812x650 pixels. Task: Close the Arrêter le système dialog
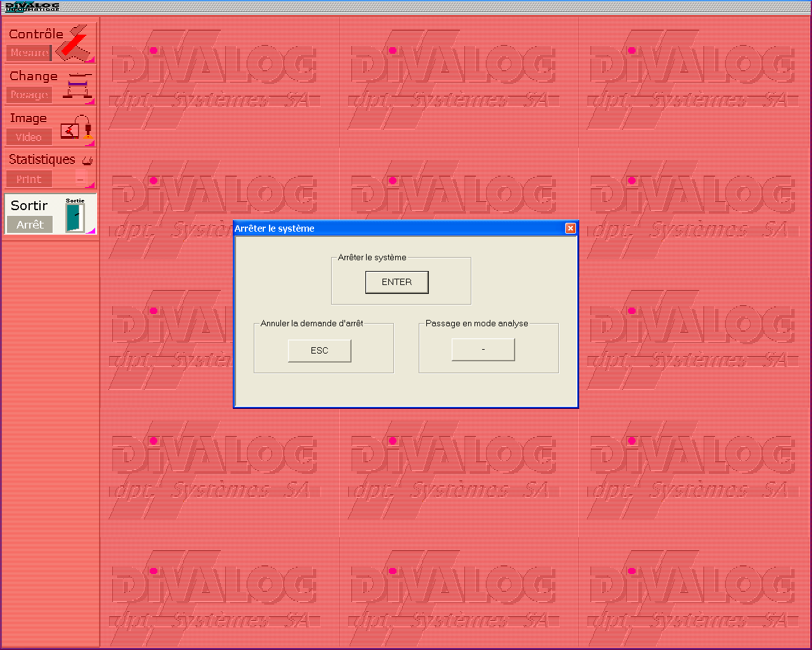(x=570, y=229)
